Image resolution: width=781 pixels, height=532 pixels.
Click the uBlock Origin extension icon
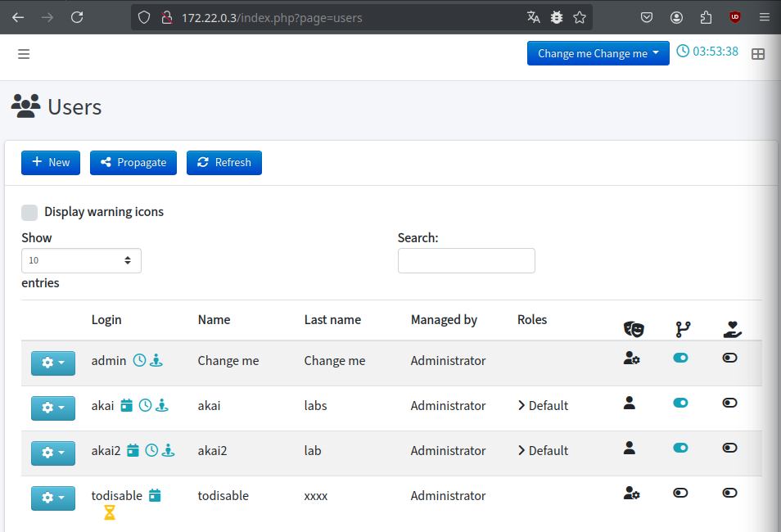(734, 17)
